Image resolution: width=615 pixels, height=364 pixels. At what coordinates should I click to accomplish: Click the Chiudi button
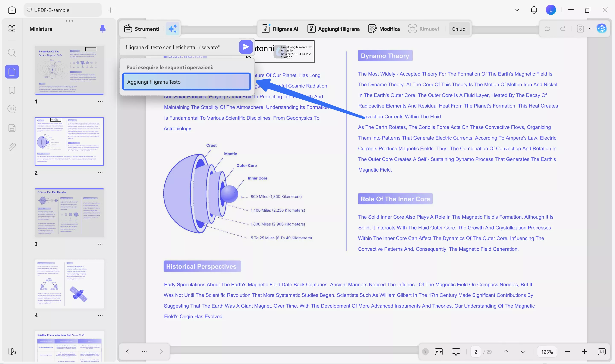(459, 29)
